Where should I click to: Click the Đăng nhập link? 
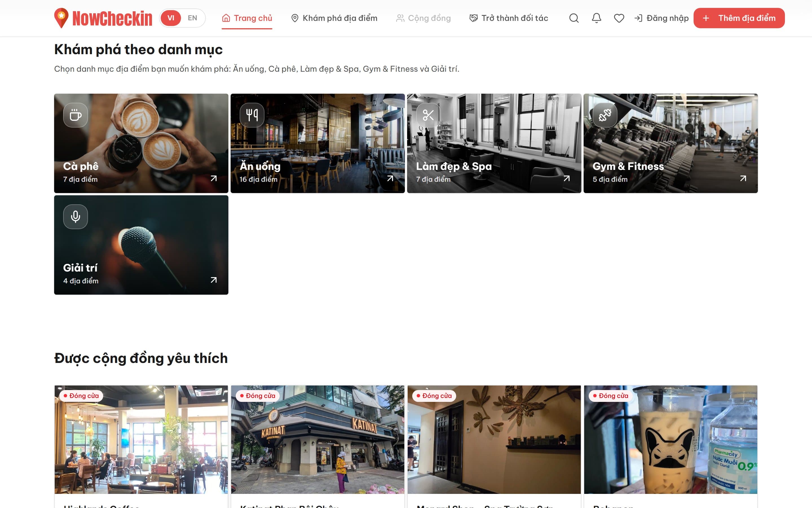tap(661, 18)
